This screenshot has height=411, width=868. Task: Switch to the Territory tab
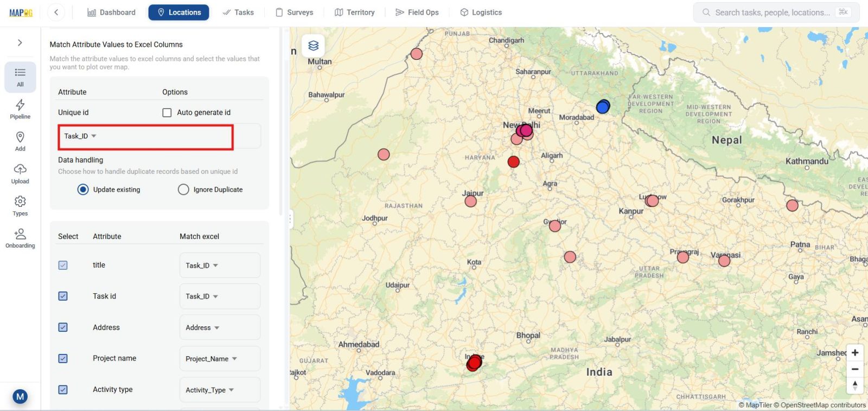click(x=354, y=12)
